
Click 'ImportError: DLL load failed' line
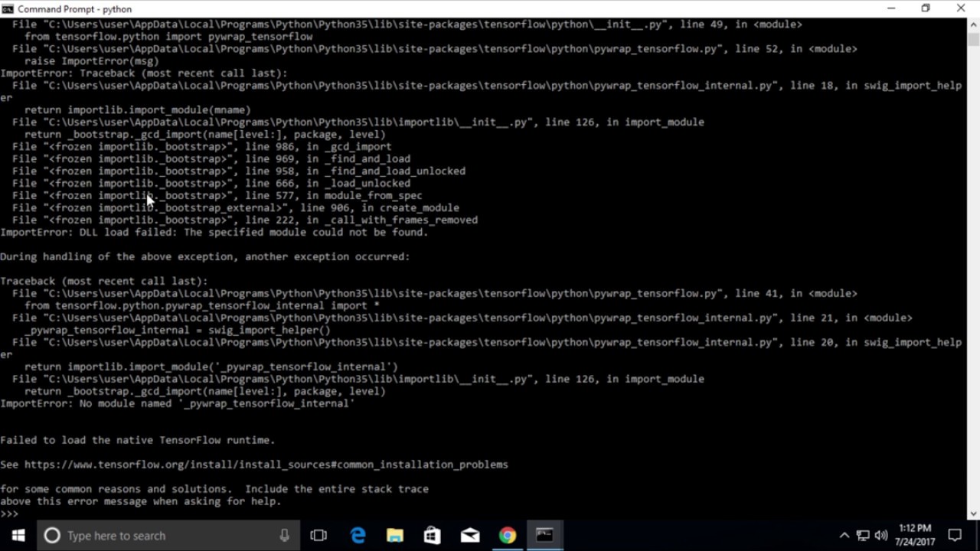(x=214, y=232)
